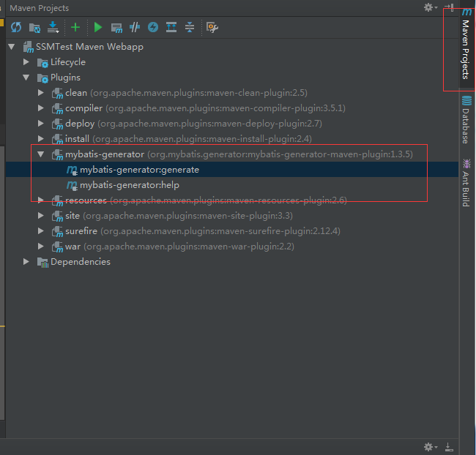Toggle Skip Tests mode lightning icon
476x455 pixels.
pyautogui.click(x=153, y=27)
